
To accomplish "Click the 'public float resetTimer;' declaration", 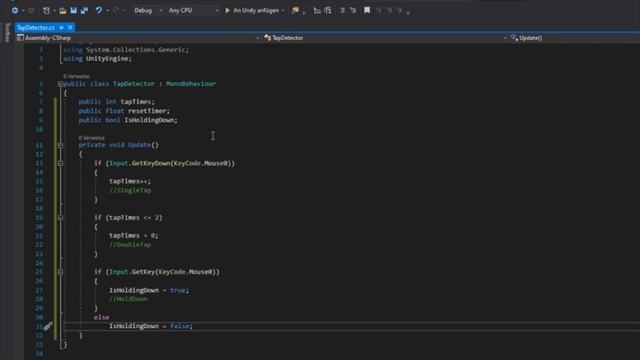I will tap(124, 111).
